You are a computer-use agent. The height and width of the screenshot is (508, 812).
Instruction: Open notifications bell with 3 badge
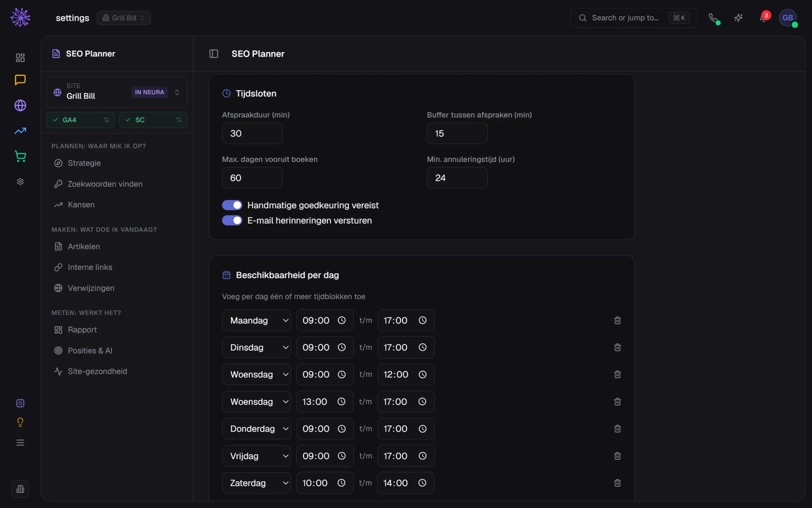[x=764, y=18]
